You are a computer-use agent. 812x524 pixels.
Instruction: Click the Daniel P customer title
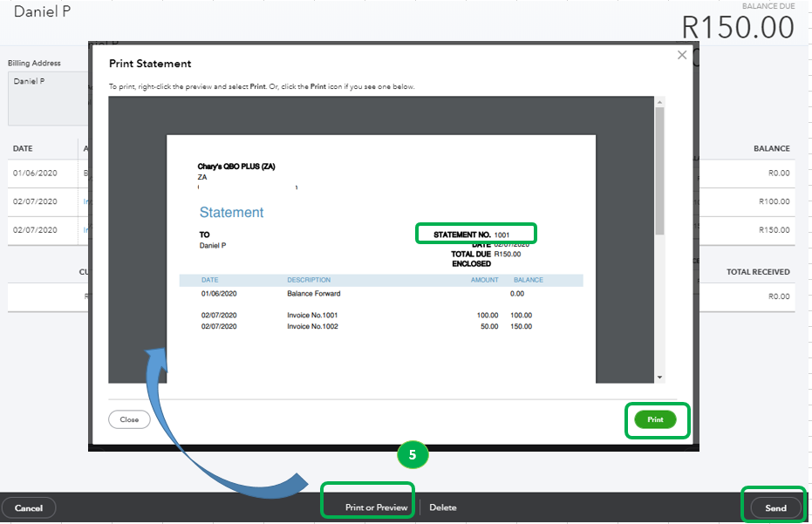coord(42,11)
